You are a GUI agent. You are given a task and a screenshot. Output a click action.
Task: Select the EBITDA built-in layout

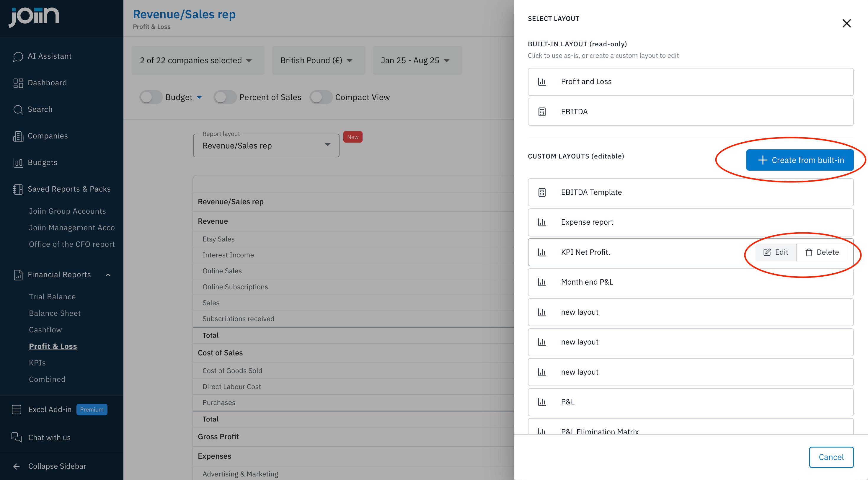[691, 112]
